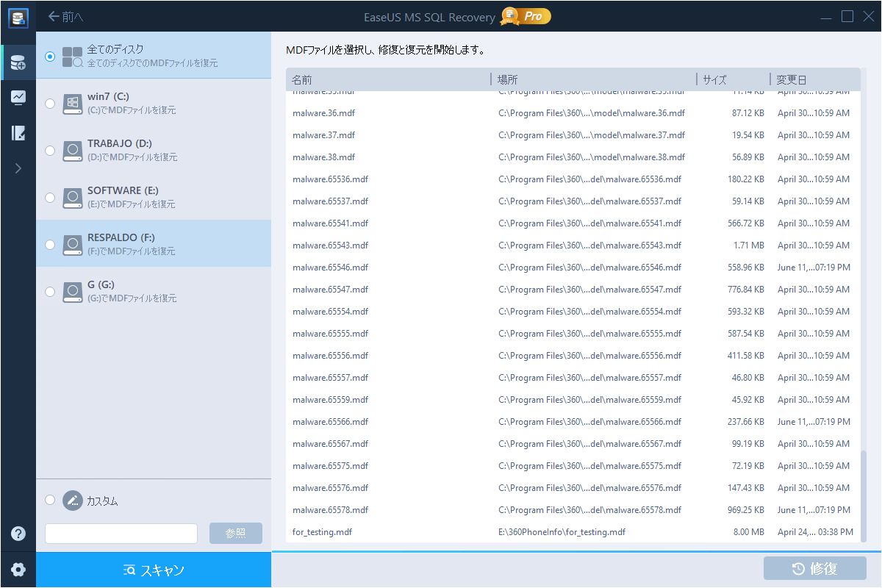Sort by 場所 column header
The height and width of the screenshot is (588, 882).
pos(594,79)
